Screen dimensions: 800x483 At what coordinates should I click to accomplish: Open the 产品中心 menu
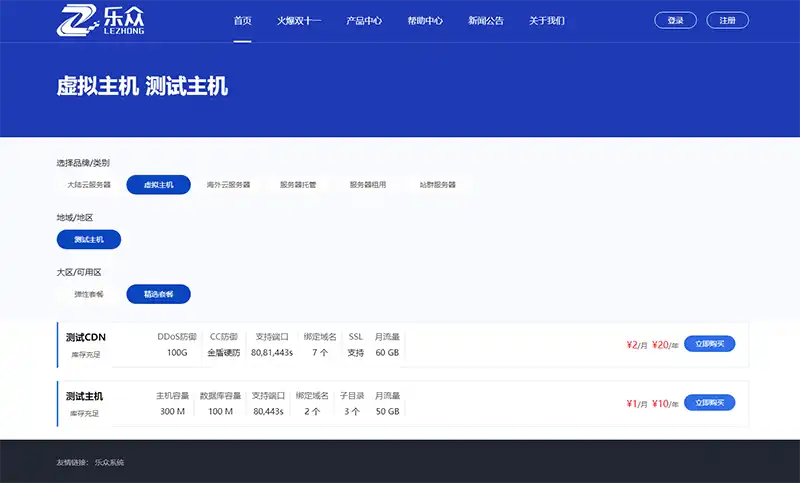coord(365,20)
